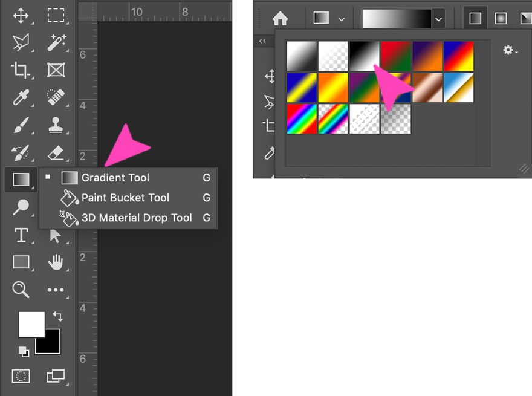Image resolution: width=532 pixels, height=396 pixels.
Task: Switch to the Radial gradient type
Action: (501, 18)
